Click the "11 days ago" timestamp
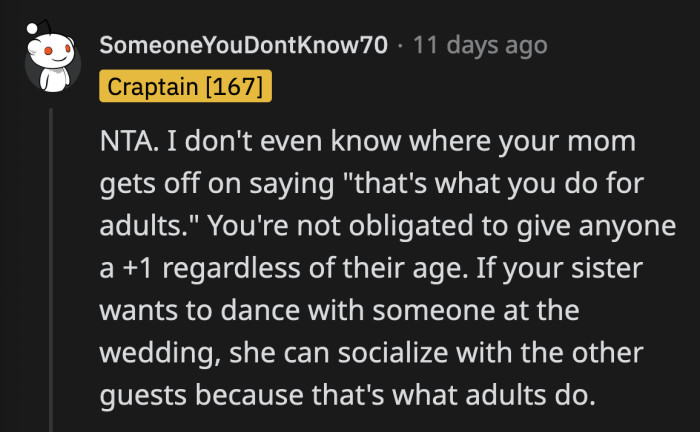This screenshot has width=700, height=432. [482, 46]
